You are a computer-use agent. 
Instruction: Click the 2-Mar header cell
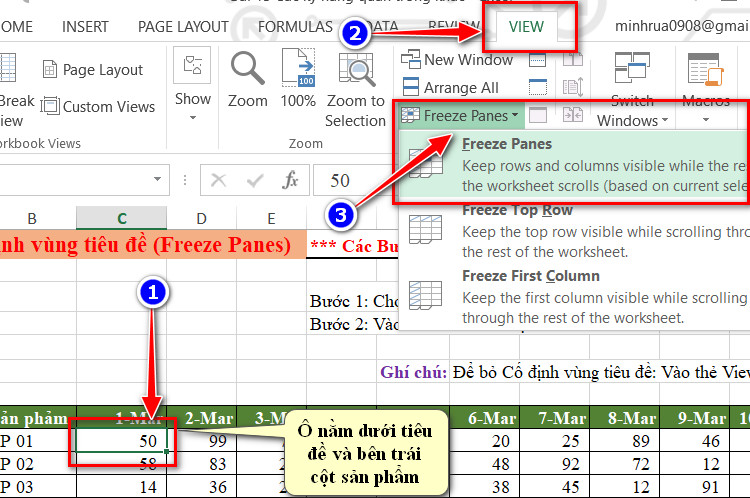pyautogui.click(x=201, y=418)
